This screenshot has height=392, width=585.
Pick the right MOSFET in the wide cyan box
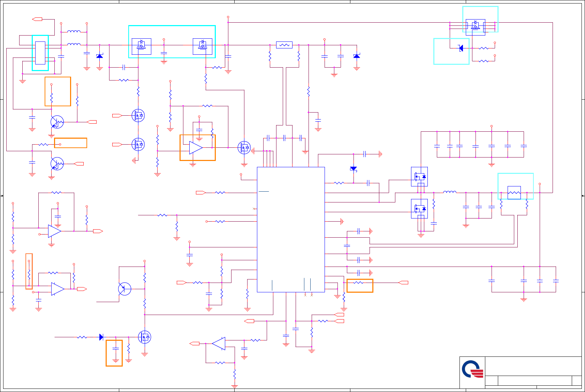coord(203,46)
